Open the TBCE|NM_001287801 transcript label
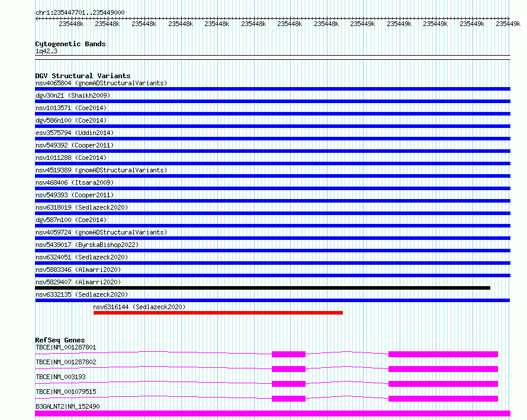The image size is (527, 420). [66, 347]
